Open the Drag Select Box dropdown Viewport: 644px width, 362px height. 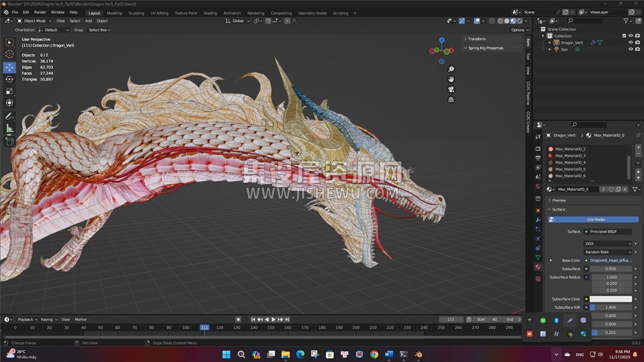point(99,30)
